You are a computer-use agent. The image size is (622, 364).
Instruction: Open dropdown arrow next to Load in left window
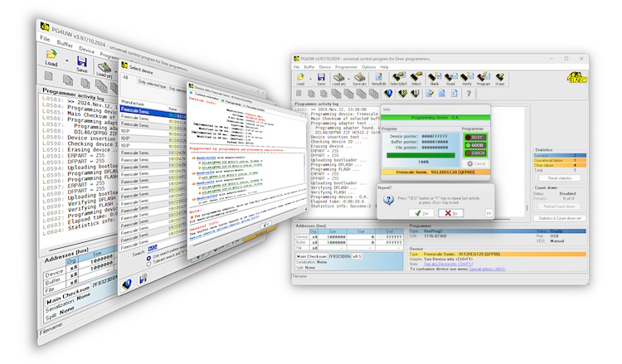(66, 61)
